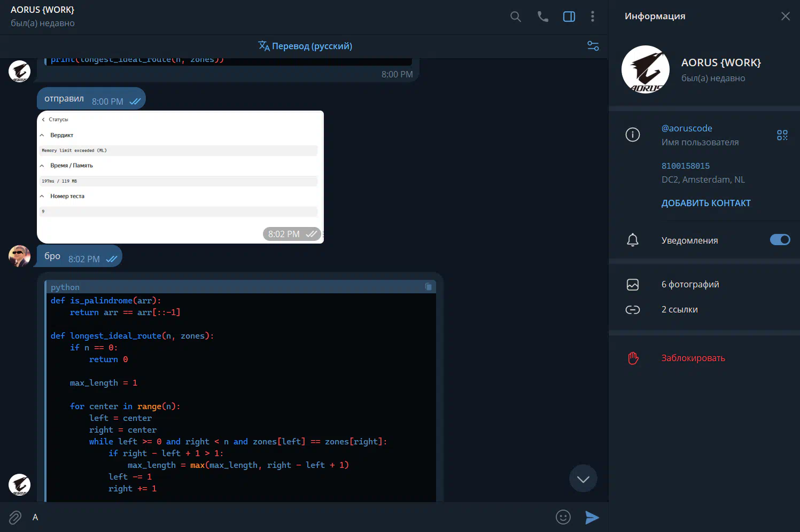Open the large AORUS profile photo
The height and width of the screenshot is (532, 800).
pos(646,69)
